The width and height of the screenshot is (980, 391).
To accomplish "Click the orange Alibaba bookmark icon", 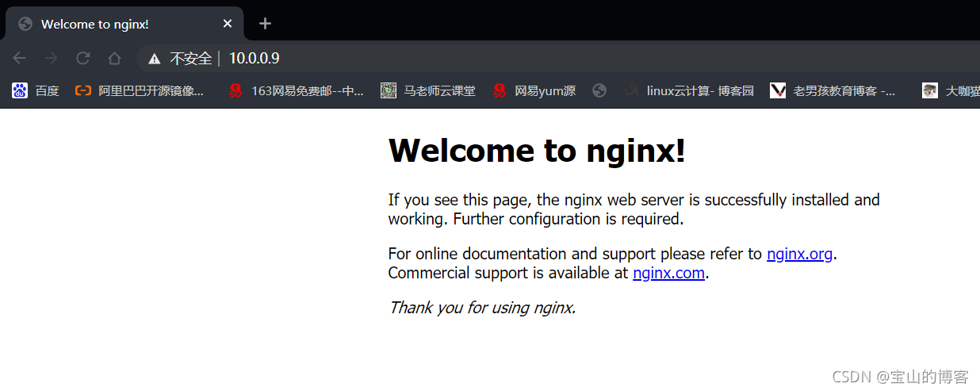I will 83,90.
